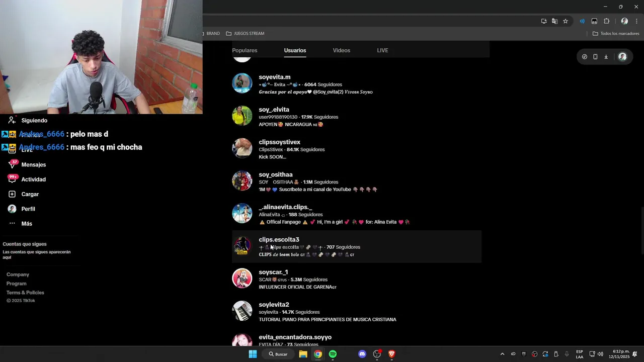Image resolution: width=644 pixels, height=362 pixels.
Task: Open Brave browser from the taskbar
Action: 392,354
